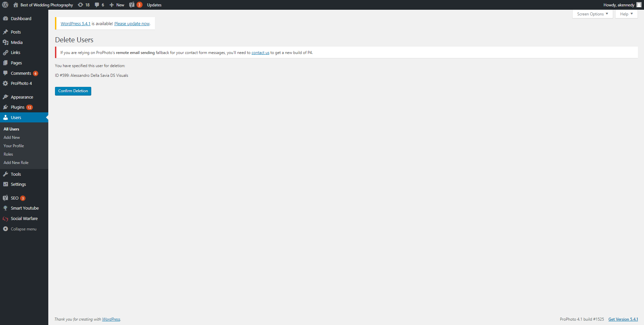Click the Tools wrench icon
Image resolution: width=644 pixels, height=325 pixels.
pos(5,174)
